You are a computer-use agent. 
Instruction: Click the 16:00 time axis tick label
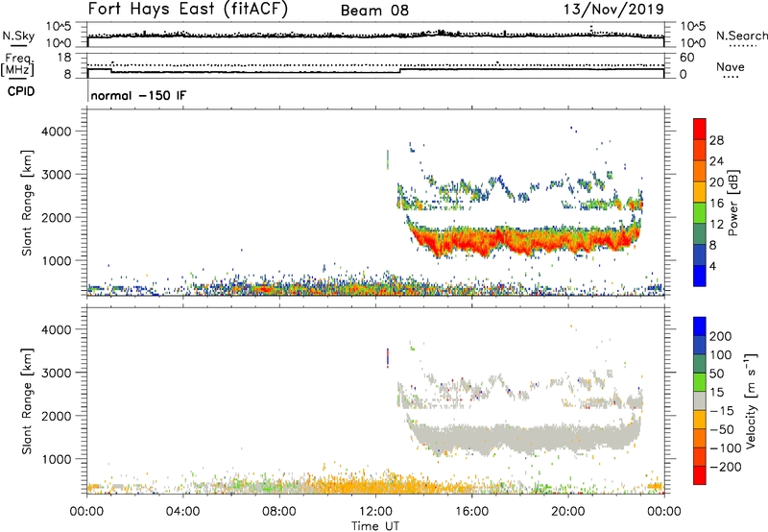click(471, 512)
